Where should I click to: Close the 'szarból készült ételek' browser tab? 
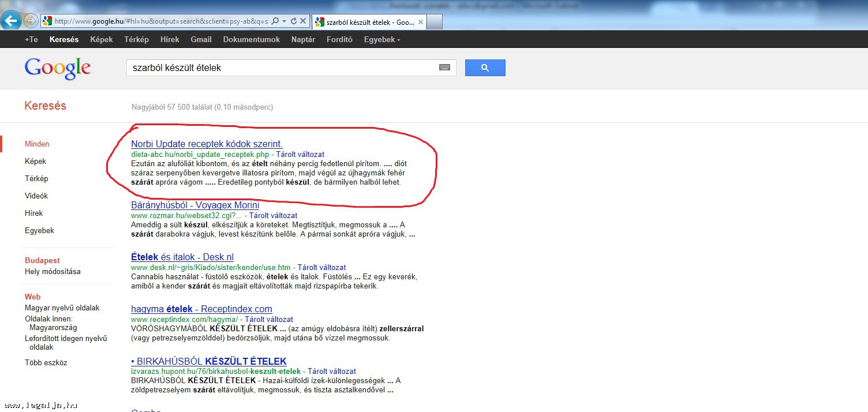[420, 23]
